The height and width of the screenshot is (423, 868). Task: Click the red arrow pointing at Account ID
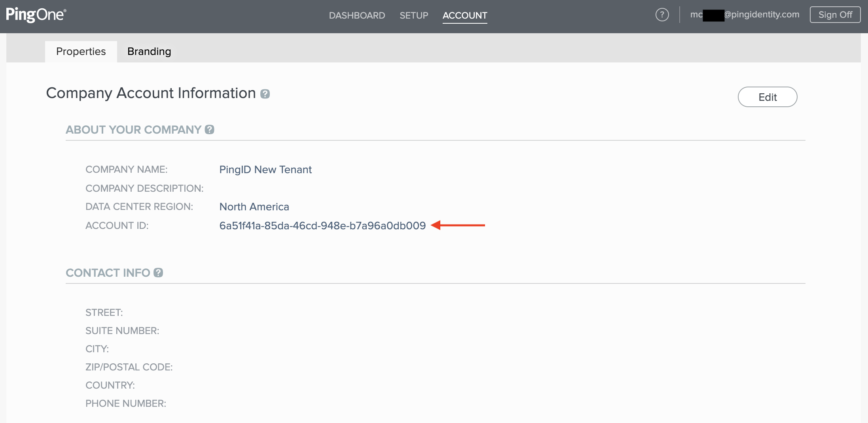click(x=459, y=225)
